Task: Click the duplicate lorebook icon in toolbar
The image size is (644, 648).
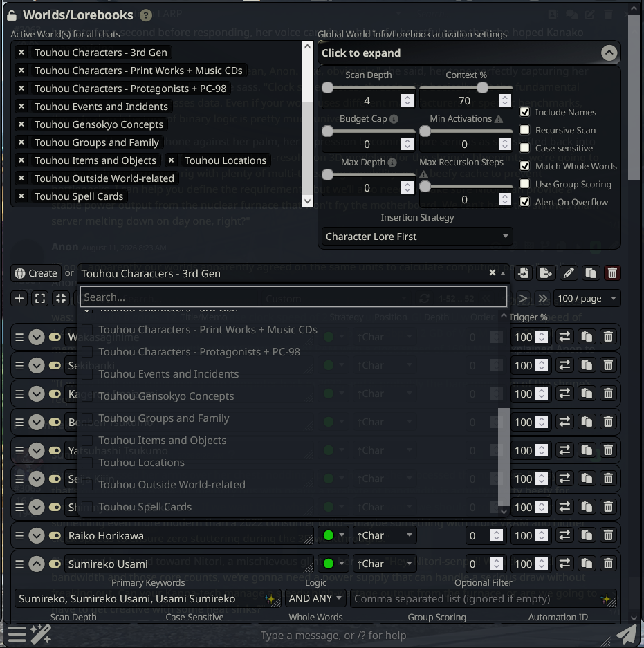Action: [591, 273]
